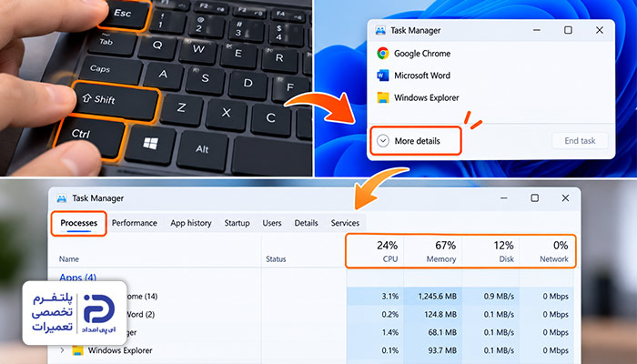Viewport: 637px width, 364px height.
Task: Click the Google Chrome icon in small Task Manager
Action: point(383,53)
